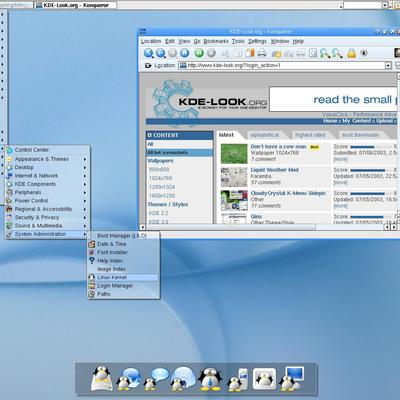Open the View menu
Image resolution: width=400 pixels, height=400 pixels.
coord(184,41)
